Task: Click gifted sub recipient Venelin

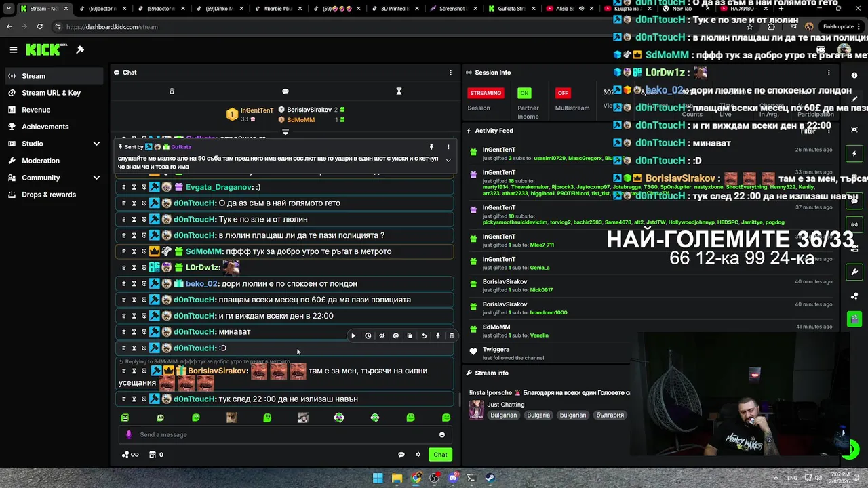Action: coord(539,335)
